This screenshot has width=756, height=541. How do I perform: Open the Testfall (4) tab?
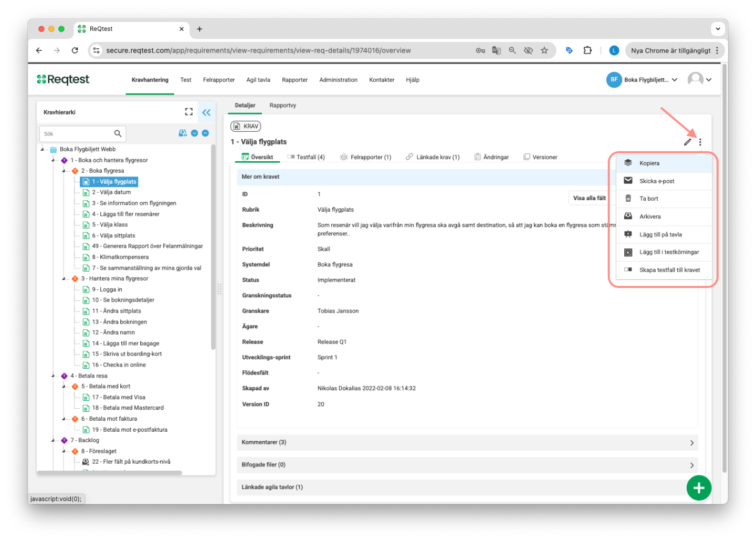(306, 157)
